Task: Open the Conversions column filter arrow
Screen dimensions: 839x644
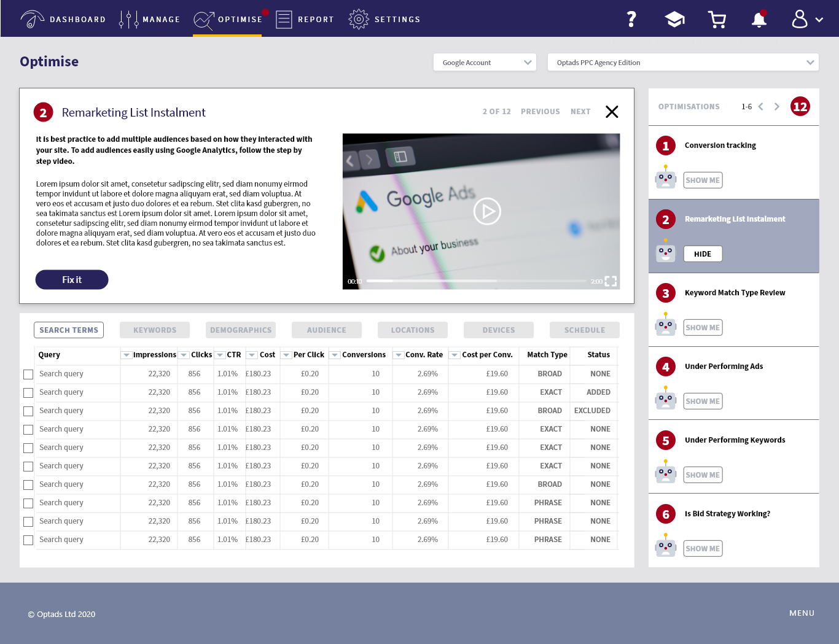Action: click(x=335, y=355)
